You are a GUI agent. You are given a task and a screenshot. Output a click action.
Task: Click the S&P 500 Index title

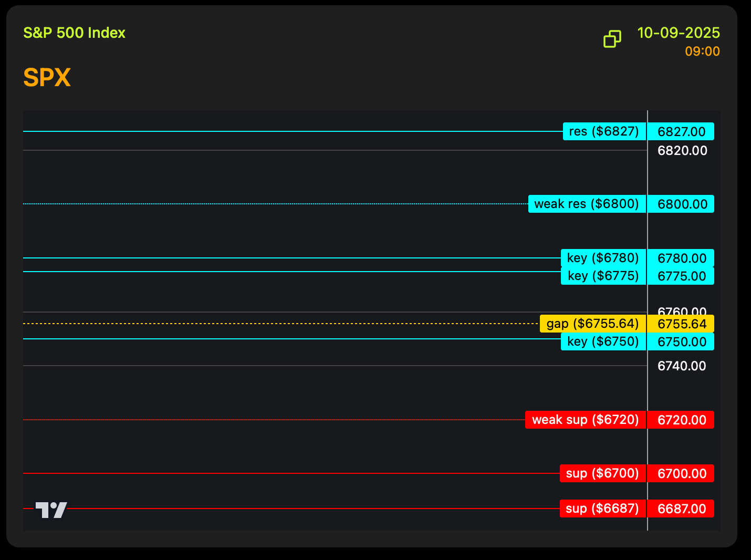(75, 33)
